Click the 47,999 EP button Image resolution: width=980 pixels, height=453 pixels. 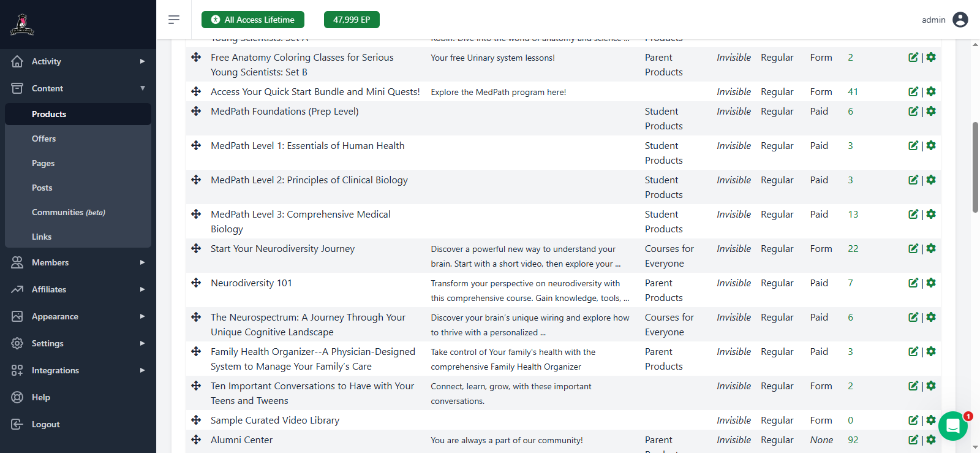tap(352, 20)
